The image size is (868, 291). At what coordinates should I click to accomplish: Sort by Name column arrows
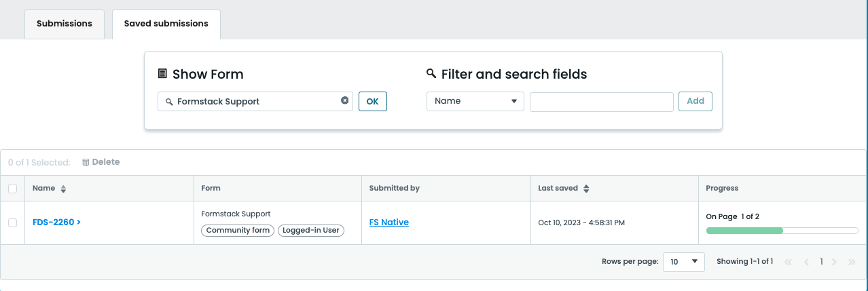[x=63, y=189]
